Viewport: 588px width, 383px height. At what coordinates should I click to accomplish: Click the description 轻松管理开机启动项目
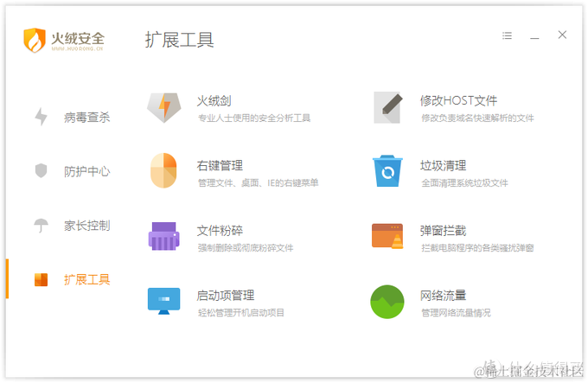(241, 313)
